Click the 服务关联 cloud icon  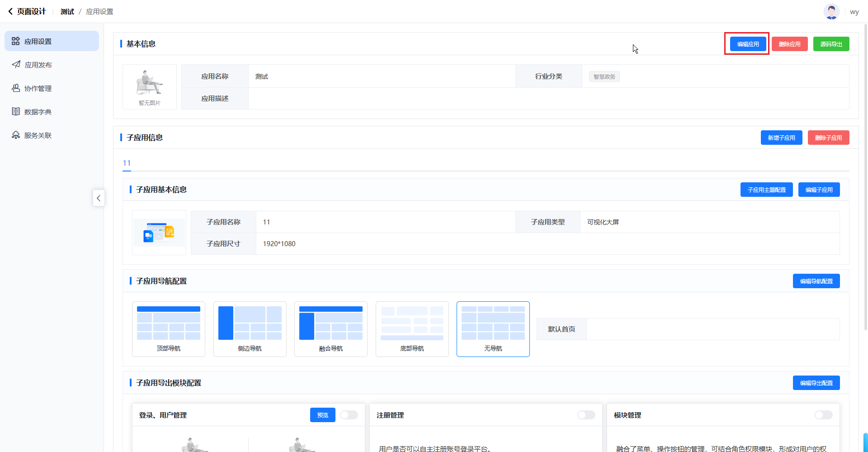pos(16,135)
